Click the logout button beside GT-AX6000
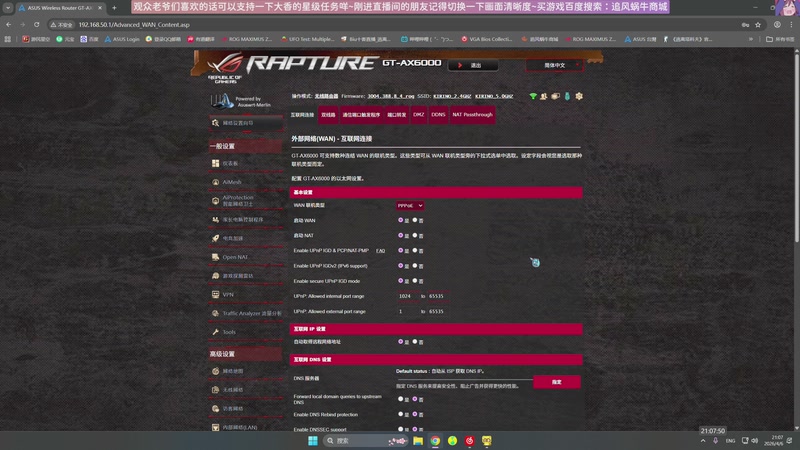The width and height of the screenshot is (800, 450). 473,65
